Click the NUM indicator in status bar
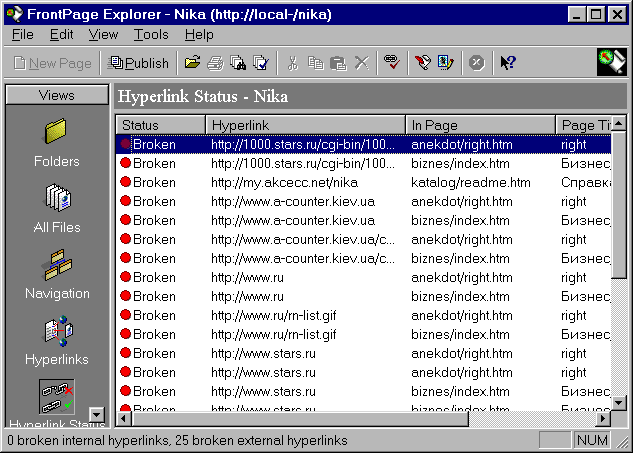633x453 pixels. tap(592, 440)
